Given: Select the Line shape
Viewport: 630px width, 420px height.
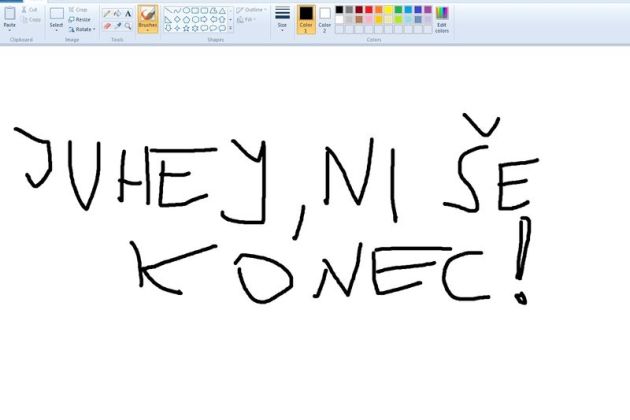Looking at the screenshot, I should coord(168,10).
